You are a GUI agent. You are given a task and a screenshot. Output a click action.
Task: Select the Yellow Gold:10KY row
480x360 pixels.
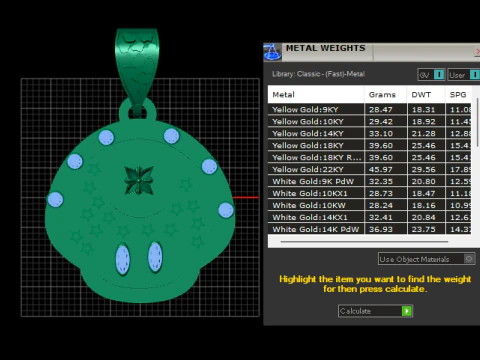click(x=370, y=121)
